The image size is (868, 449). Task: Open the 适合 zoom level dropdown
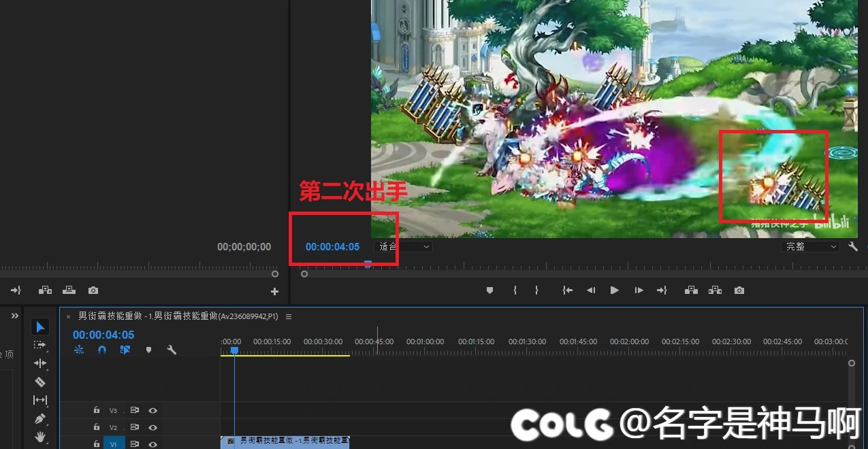[403, 246]
